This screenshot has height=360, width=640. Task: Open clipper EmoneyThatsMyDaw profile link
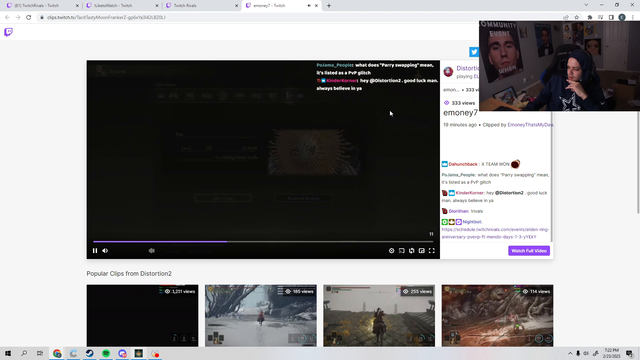530,125
